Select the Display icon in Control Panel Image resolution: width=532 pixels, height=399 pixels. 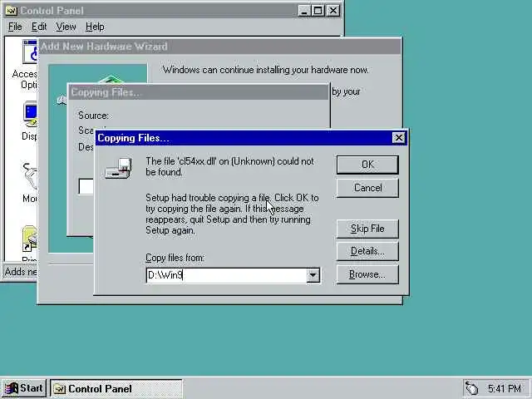30,115
